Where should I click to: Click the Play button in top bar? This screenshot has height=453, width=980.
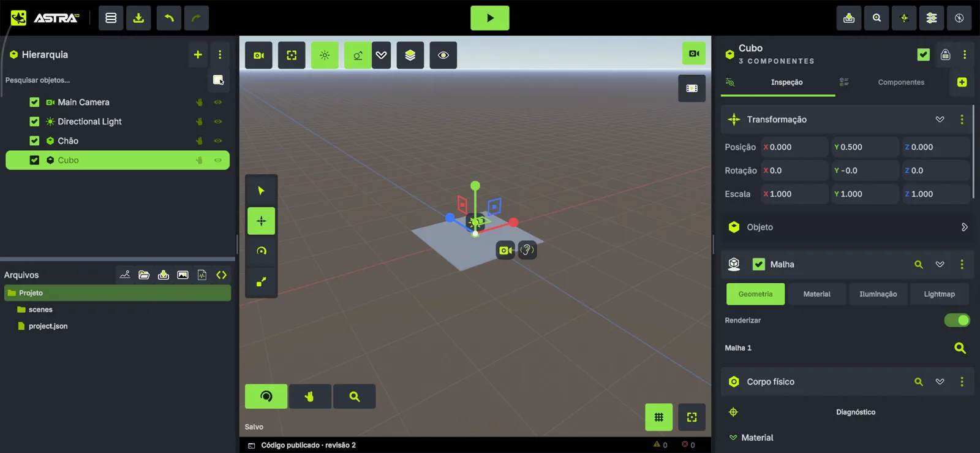coord(489,18)
